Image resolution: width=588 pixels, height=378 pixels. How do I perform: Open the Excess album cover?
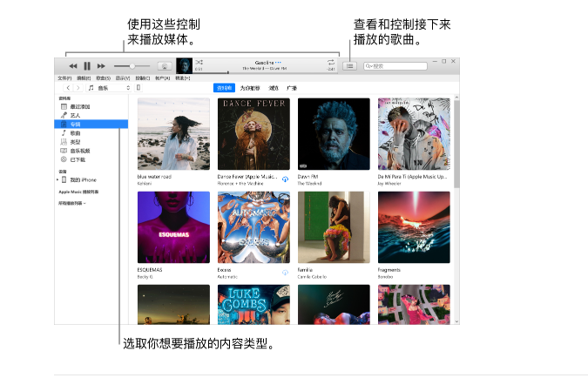click(253, 227)
